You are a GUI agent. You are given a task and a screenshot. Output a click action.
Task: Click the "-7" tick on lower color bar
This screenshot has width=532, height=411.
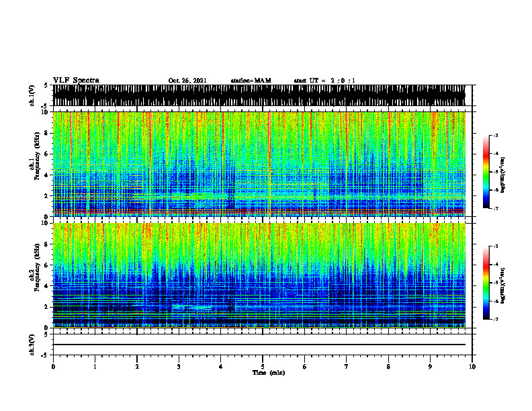(x=496, y=319)
